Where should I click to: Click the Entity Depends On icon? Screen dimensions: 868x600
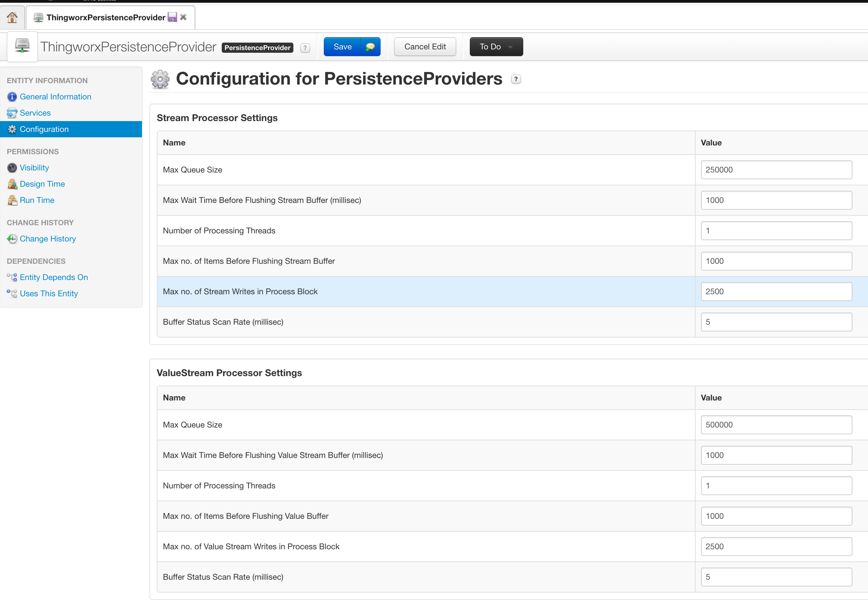[12, 277]
